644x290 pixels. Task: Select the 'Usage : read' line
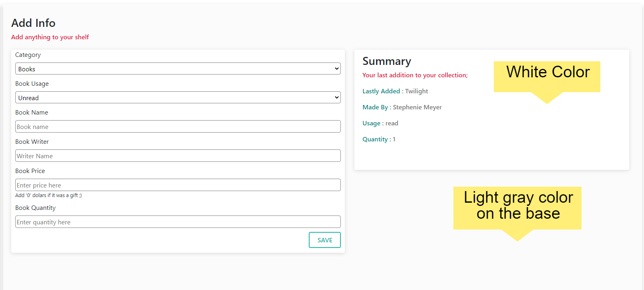click(x=380, y=123)
